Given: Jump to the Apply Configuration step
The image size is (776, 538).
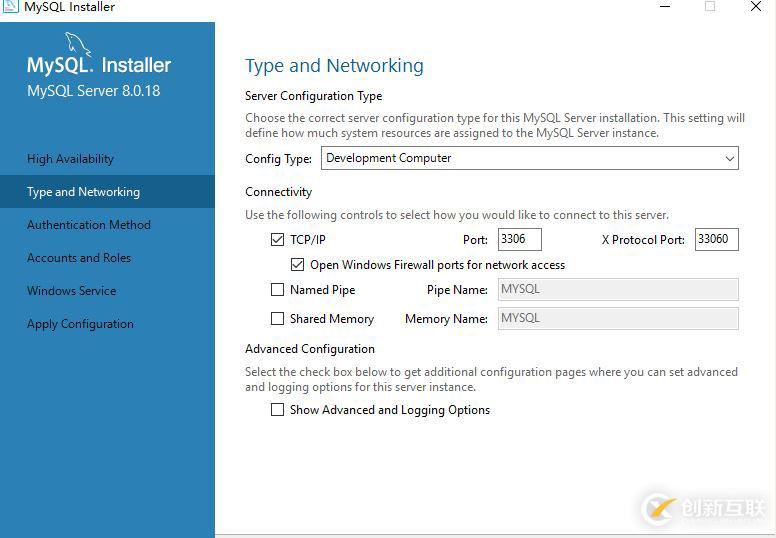Looking at the screenshot, I should pyautogui.click(x=80, y=324).
